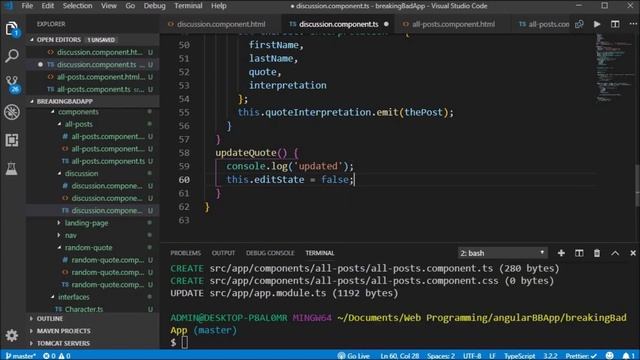Open the Debug menu

click(154, 6)
